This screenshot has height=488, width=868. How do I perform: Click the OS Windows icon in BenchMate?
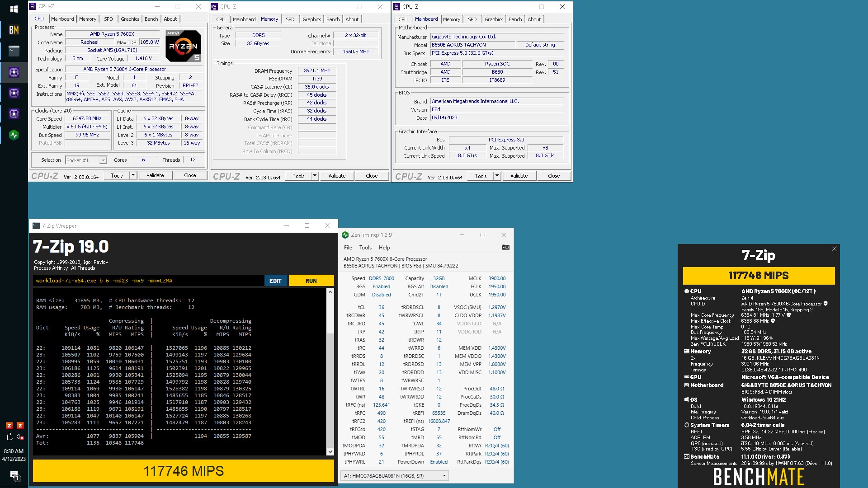tap(687, 400)
